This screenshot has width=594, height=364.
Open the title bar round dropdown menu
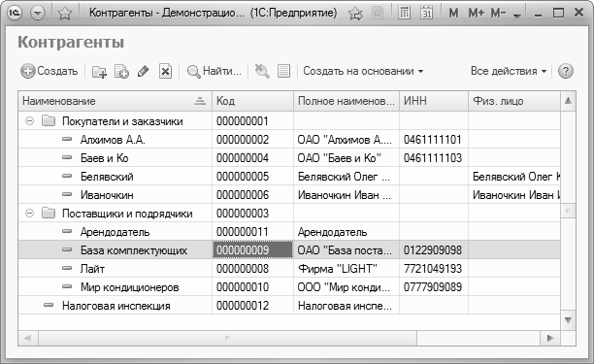[x=38, y=14]
